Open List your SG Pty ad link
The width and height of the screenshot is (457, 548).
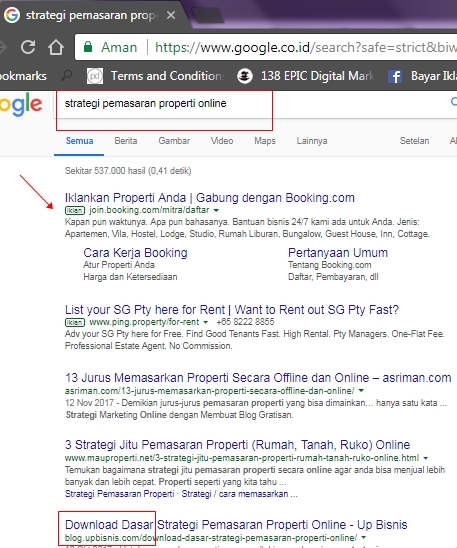(x=232, y=310)
